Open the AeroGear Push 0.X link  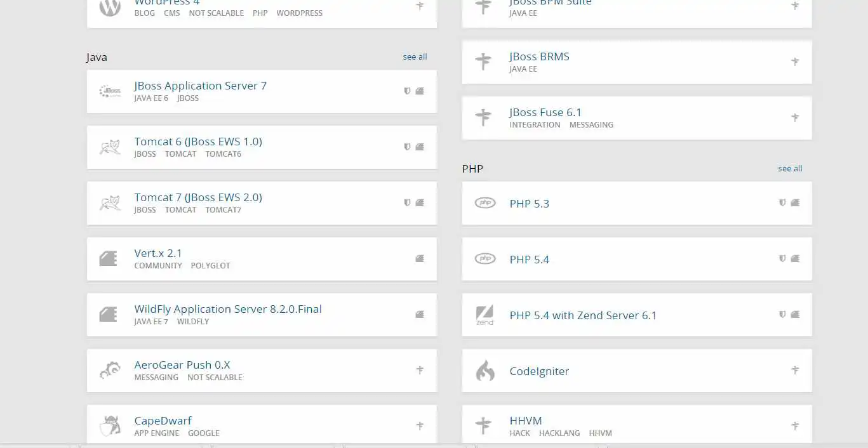pyautogui.click(x=182, y=365)
